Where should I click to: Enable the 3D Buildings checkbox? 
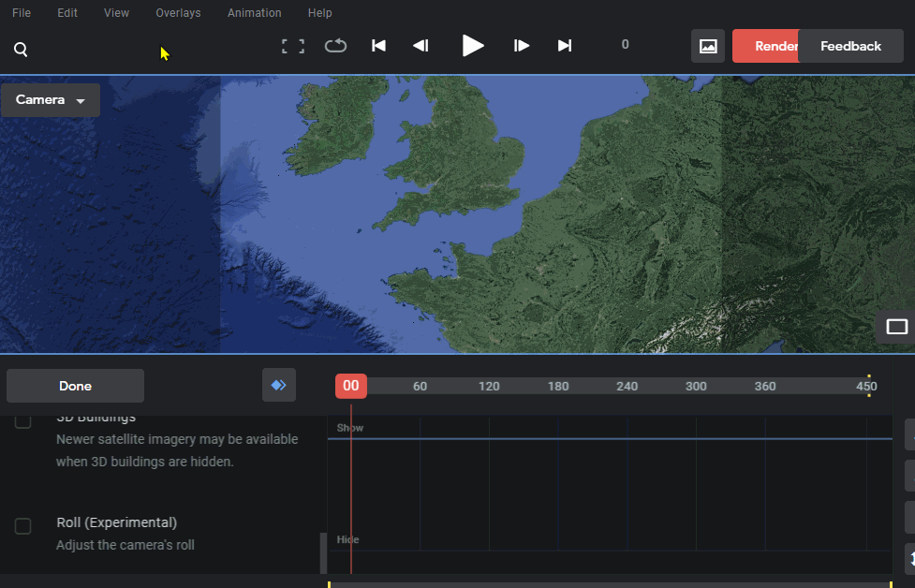tap(22, 420)
